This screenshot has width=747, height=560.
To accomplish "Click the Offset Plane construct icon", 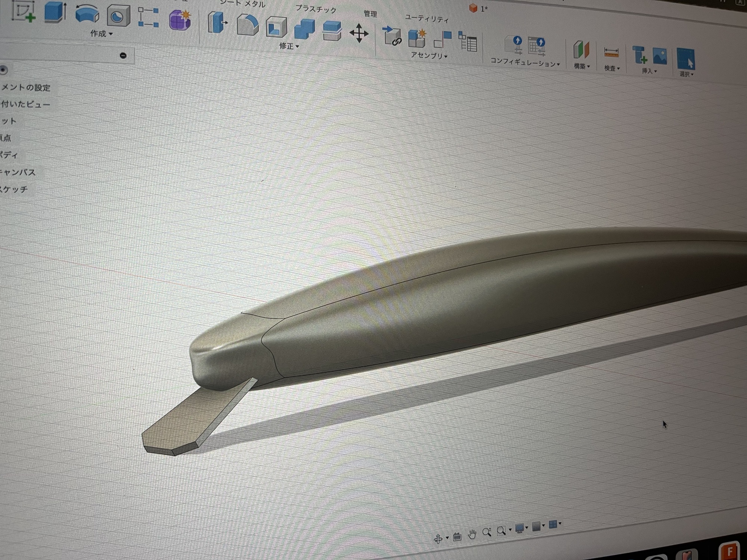I will (581, 50).
